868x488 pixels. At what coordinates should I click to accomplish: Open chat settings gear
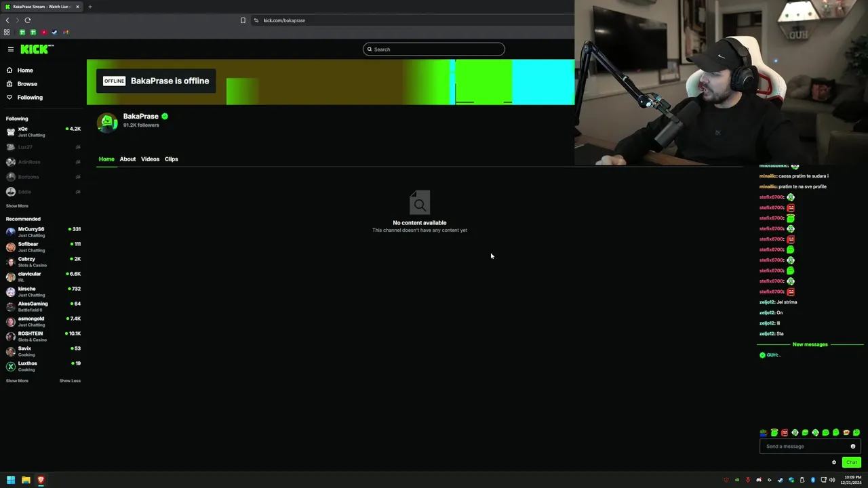[834, 462]
